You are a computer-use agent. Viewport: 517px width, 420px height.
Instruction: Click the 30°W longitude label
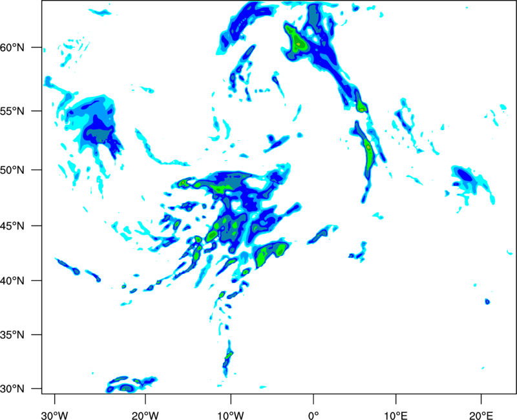click(54, 415)
